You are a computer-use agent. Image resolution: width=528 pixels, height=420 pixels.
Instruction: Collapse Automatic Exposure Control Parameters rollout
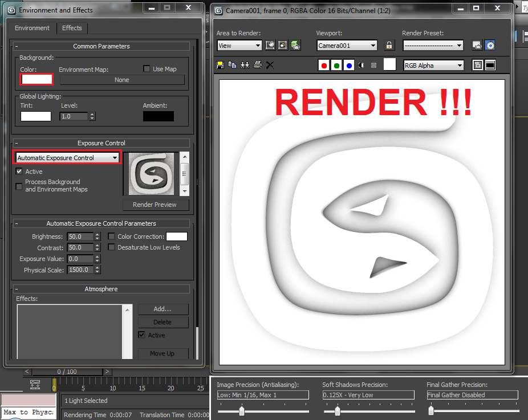[x=101, y=223]
